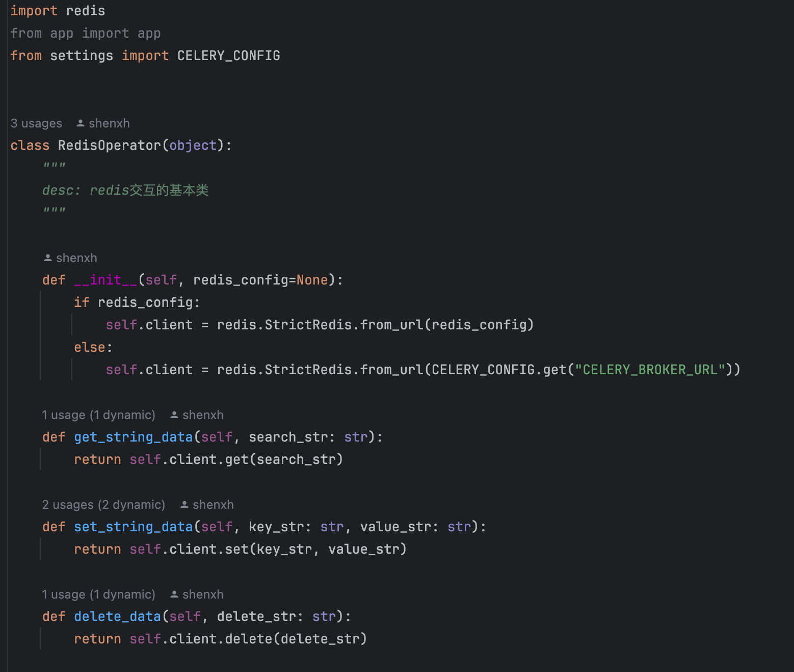
Task: Show '1 usage (1 dynamic)' for get_string_data
Action: click(98, 415)
